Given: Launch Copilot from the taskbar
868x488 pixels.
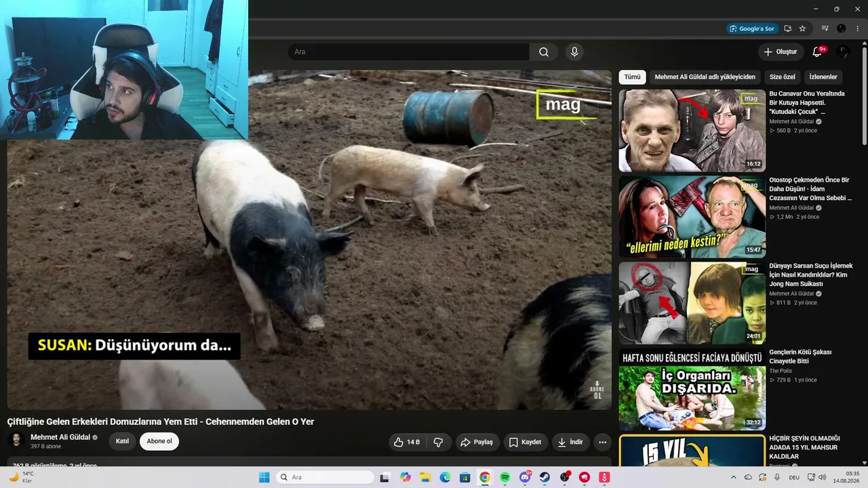Looking at the screenshot, I should click(x=406, y=477).
